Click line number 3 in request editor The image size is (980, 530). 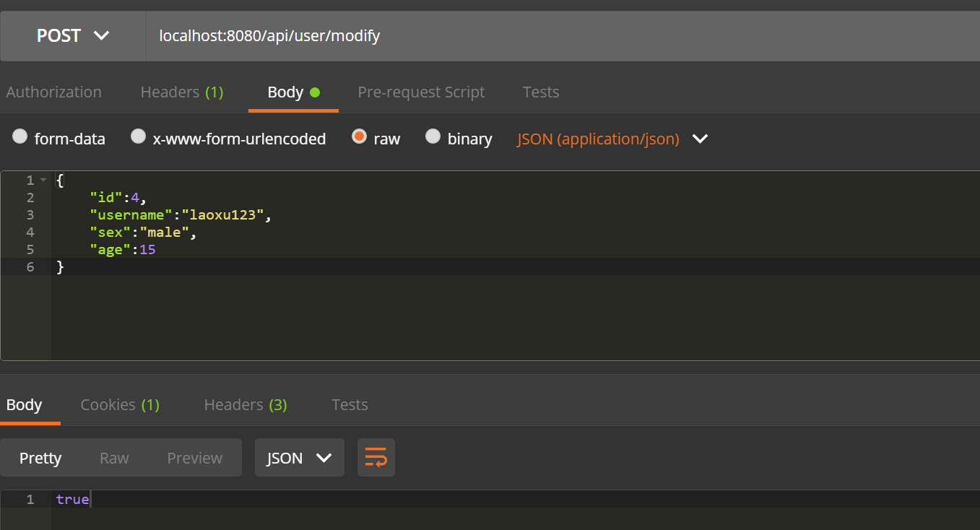click(30, 215)
